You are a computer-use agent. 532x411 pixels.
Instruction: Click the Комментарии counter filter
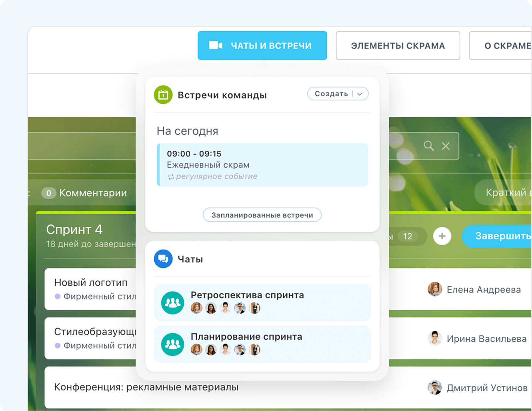coord(85,193)
